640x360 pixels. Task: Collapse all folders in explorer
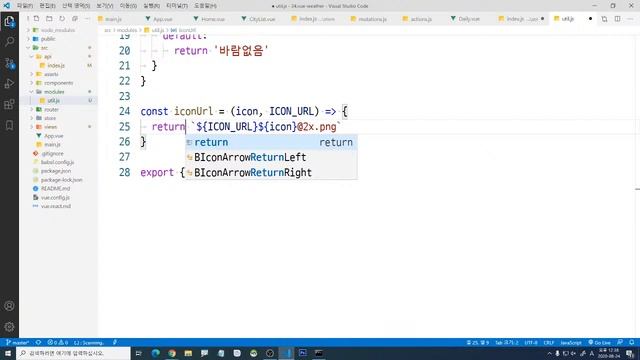pos(75,19)
